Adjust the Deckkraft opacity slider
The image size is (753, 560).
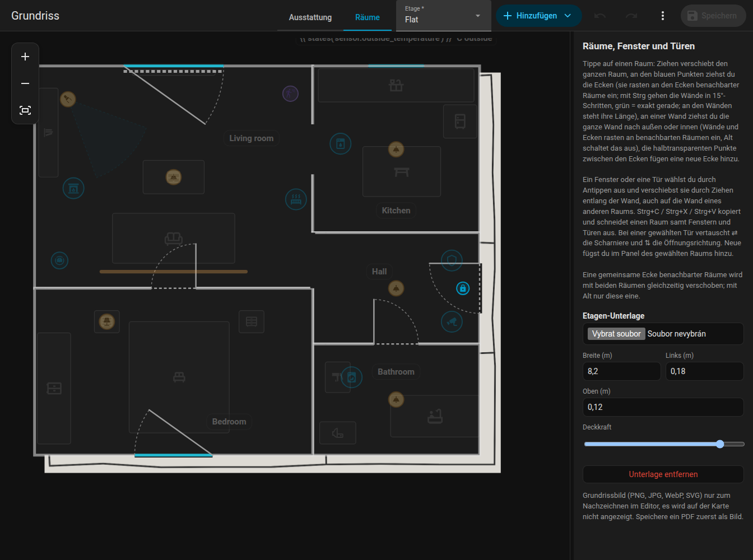tap(664, 444)
